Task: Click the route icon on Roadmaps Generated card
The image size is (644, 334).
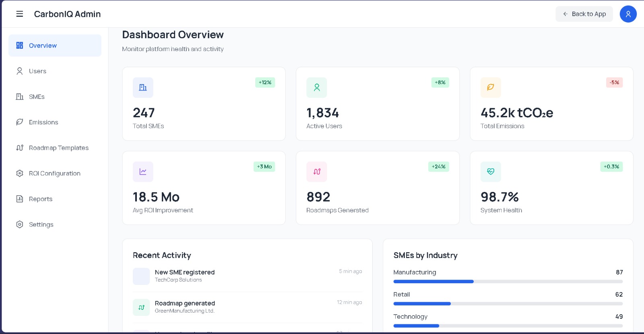Action: (317, 172)
